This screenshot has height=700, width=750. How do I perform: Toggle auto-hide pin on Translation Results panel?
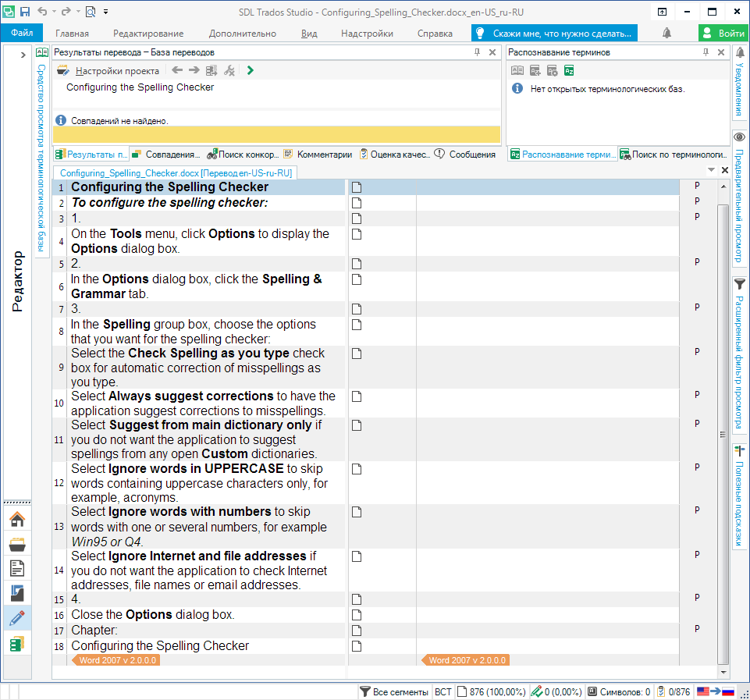(478, 52)
